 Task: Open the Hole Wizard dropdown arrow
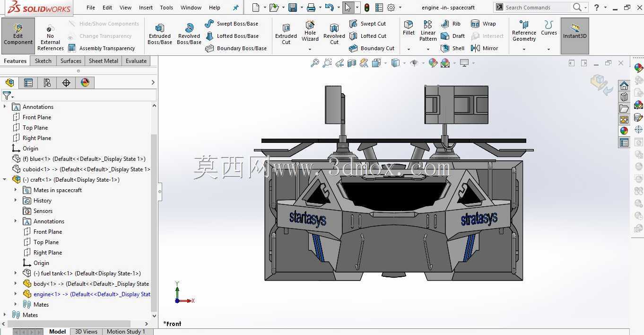coord(310,49)
